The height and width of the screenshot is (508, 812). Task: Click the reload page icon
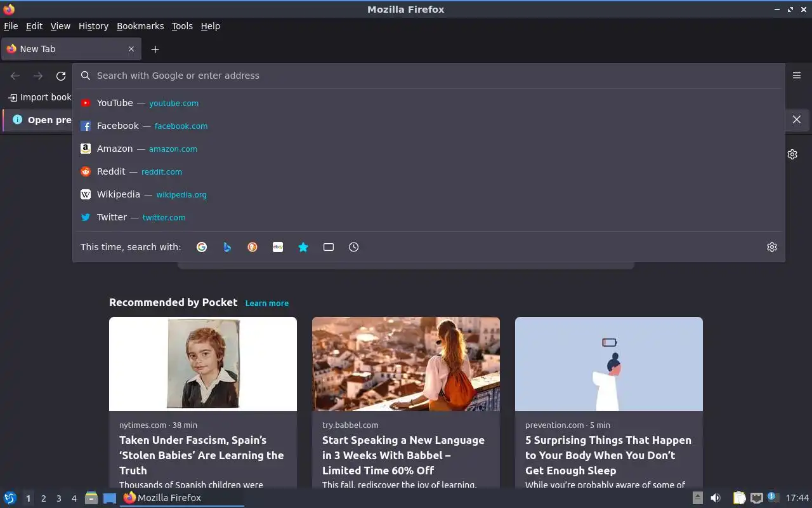click(x=61, y=76)
